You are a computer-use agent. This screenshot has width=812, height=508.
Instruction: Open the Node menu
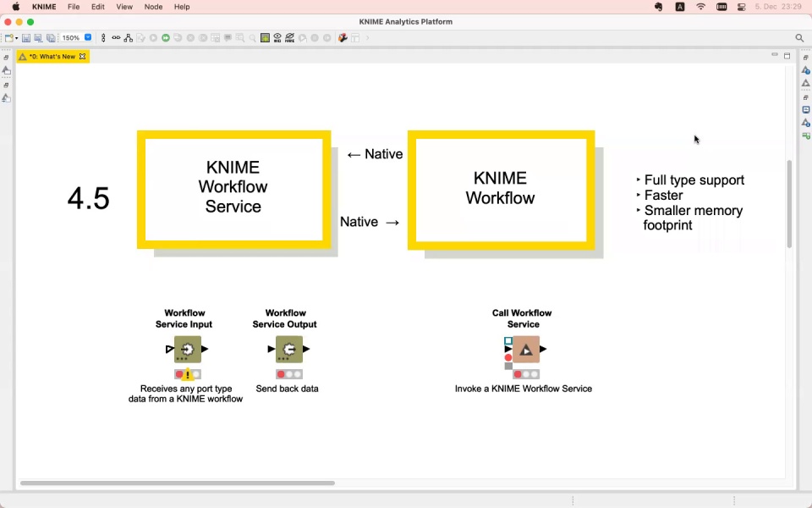tap(153, 7)
